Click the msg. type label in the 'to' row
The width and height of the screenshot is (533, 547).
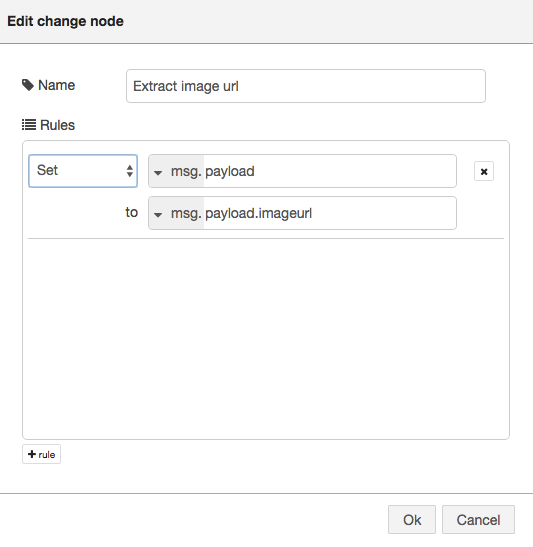click(186, 213)
